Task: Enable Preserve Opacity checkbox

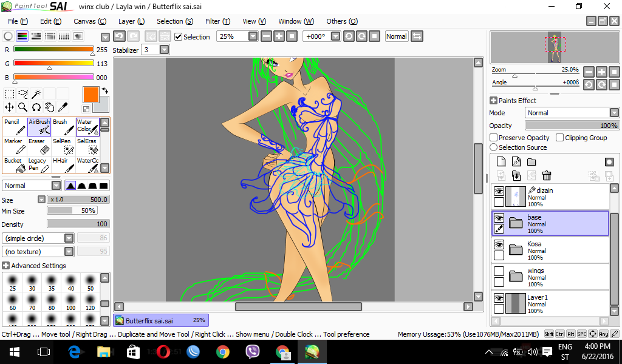Action: 493,138
